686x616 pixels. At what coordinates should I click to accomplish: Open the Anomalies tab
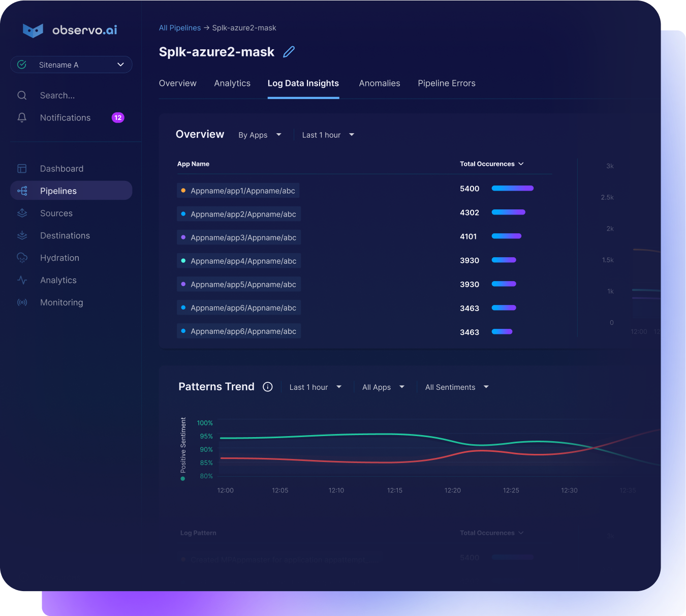[380, 83]
